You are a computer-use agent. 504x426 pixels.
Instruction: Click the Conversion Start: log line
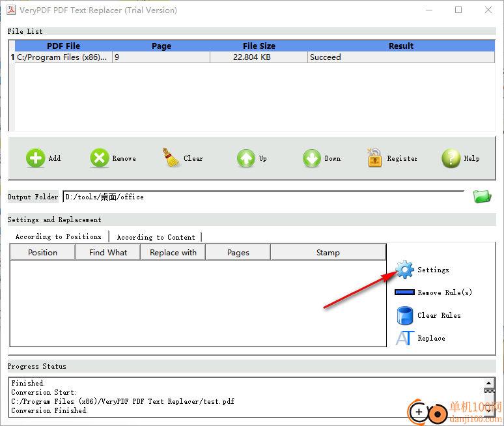coord(44,392)
